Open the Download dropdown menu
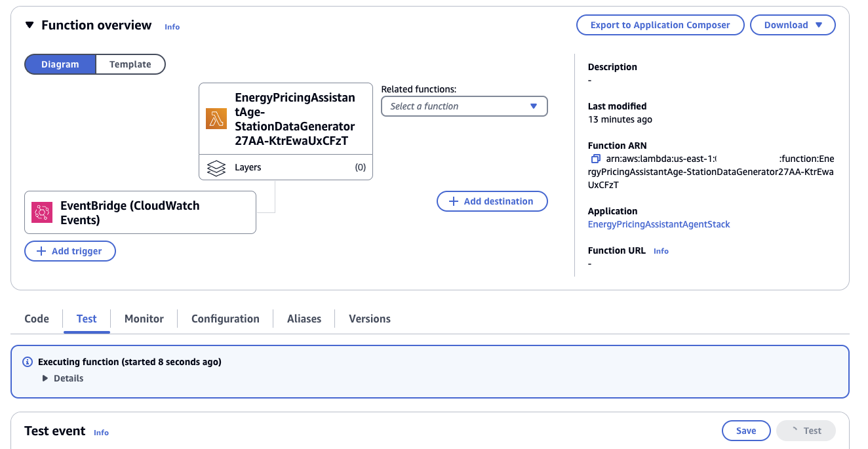868x449 pixels. (x=793, y=25)
